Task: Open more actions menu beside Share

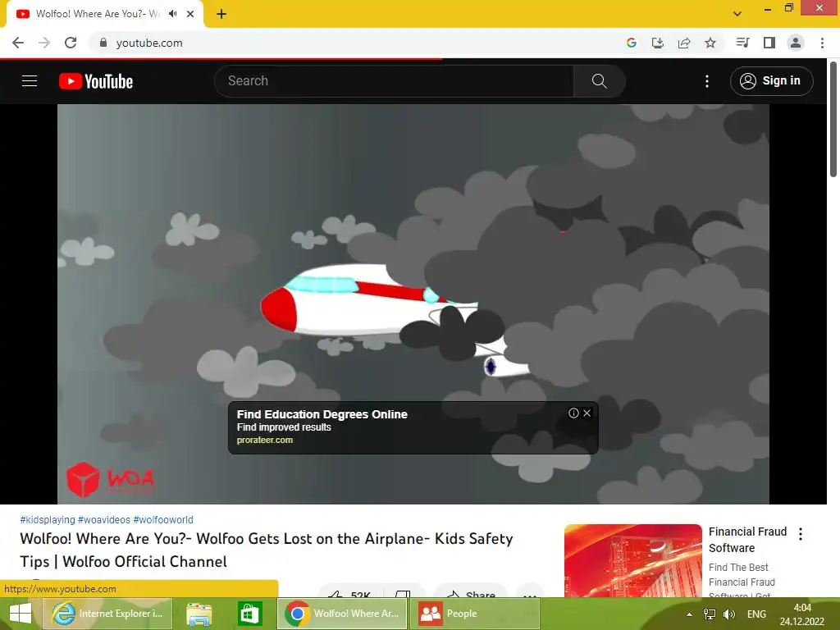Action: [530, 592]
